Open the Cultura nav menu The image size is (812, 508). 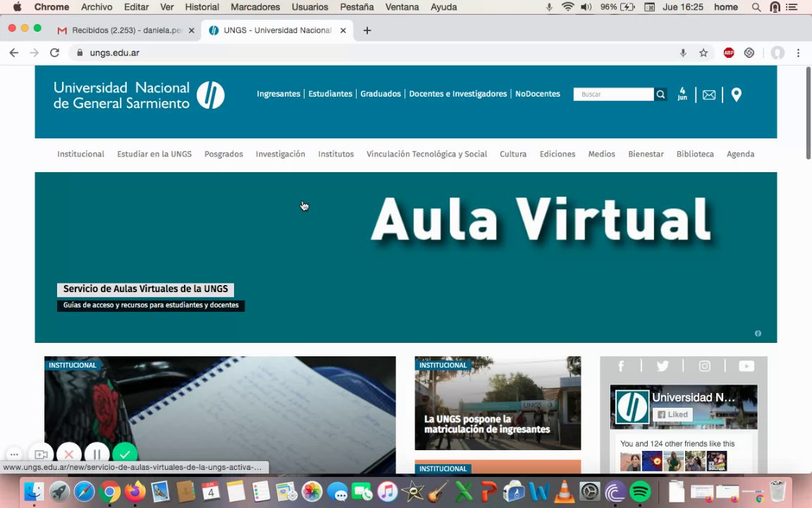(513, 154)
